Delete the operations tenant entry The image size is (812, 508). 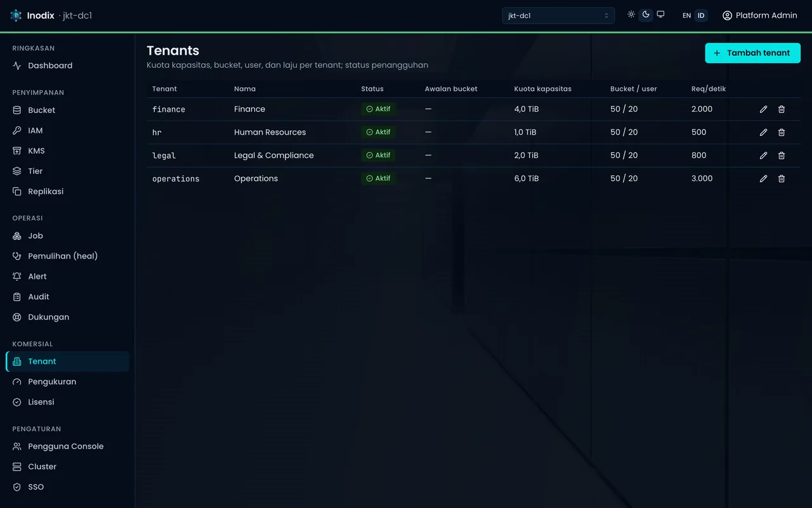(782, 178)
